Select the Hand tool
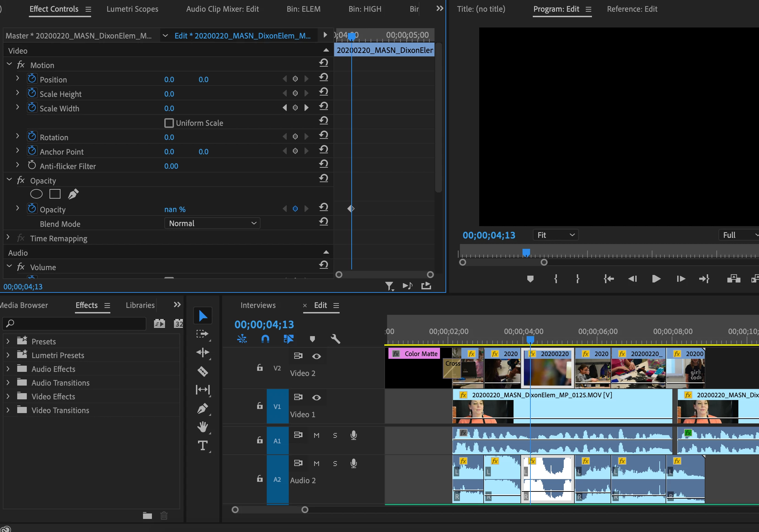 202,427
